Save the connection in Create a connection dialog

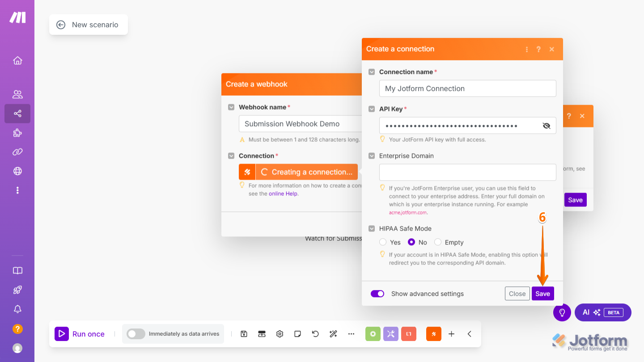coord(542,294)
